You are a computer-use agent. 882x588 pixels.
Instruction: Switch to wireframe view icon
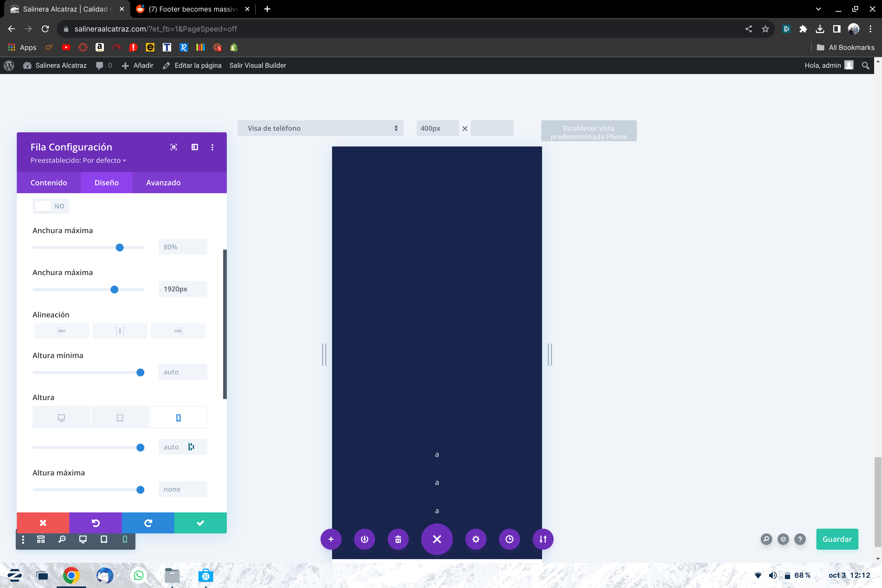41,539
